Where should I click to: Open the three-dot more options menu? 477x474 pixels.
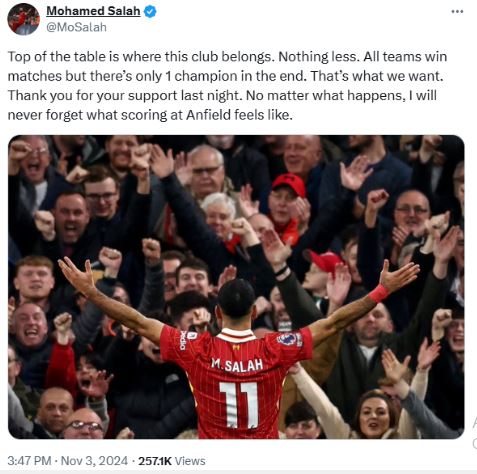tap(457, 12)
